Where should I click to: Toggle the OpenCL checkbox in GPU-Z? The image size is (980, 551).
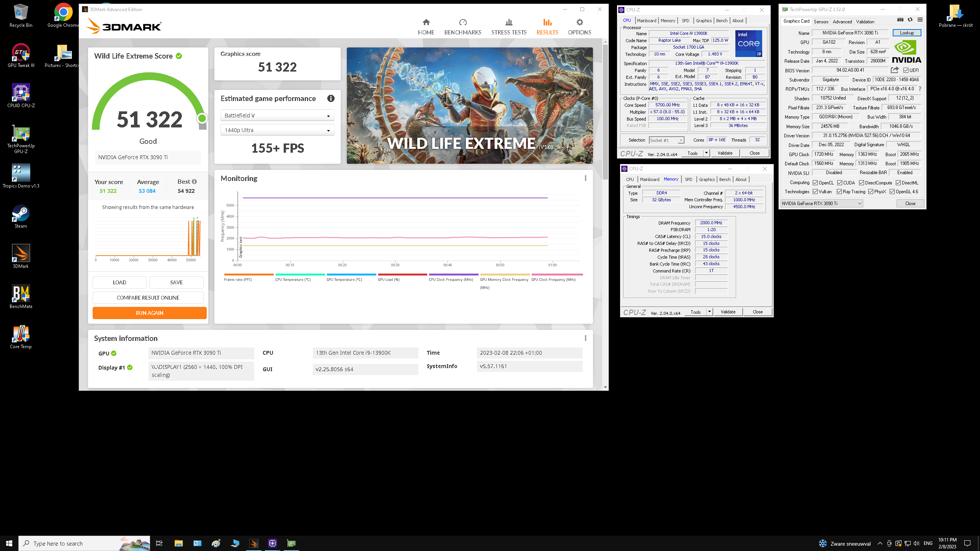815,183
